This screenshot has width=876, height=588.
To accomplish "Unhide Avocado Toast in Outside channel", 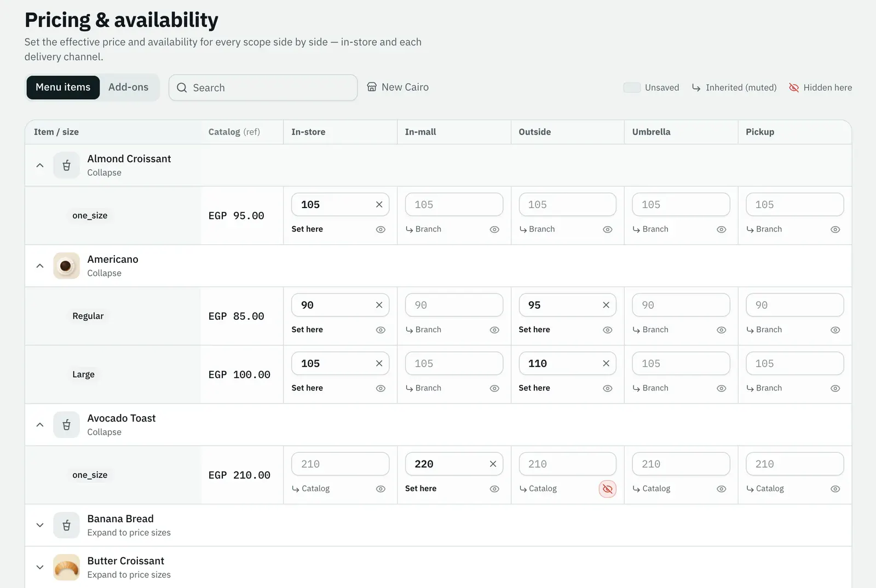I will (608, 489).
